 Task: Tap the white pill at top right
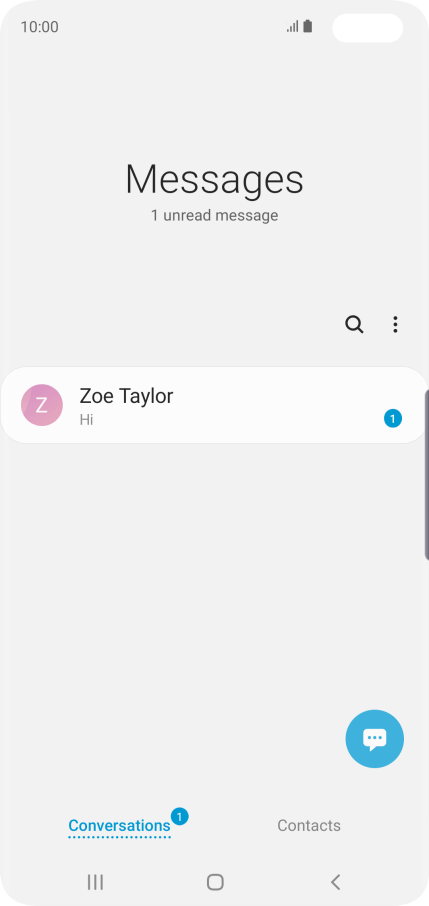(x=368, y=28)
